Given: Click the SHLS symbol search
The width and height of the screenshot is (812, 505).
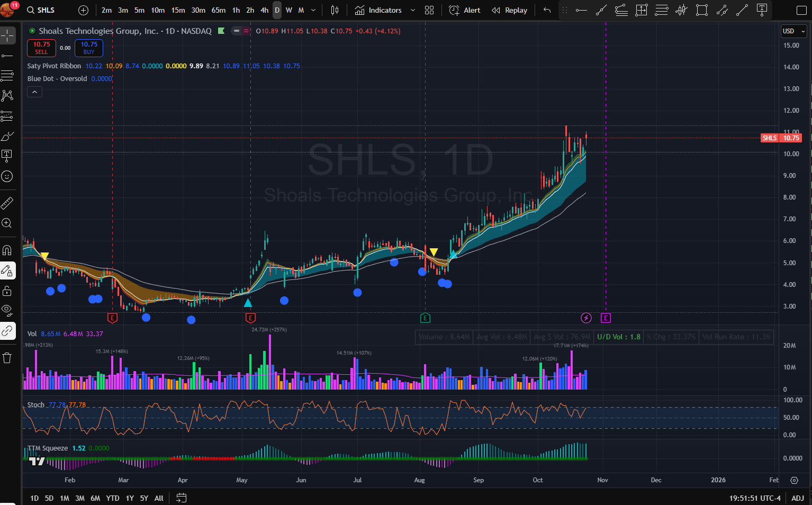Looking at the screenshot, I should [x=41, y=10].
